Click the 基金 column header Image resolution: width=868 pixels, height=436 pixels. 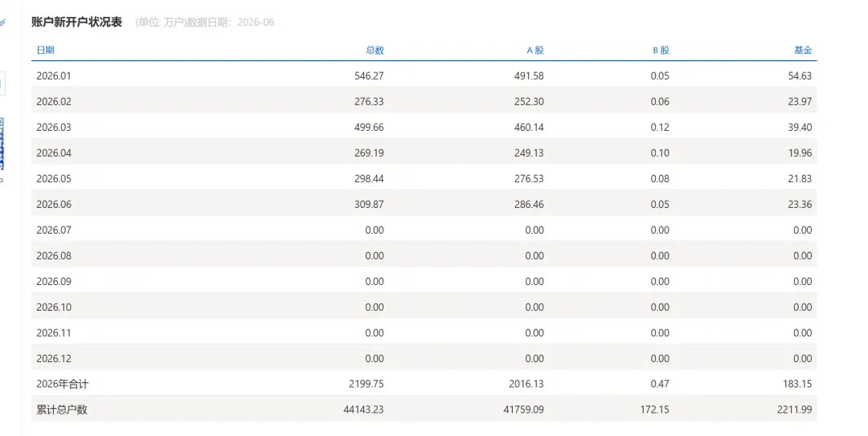coord(803,50)
